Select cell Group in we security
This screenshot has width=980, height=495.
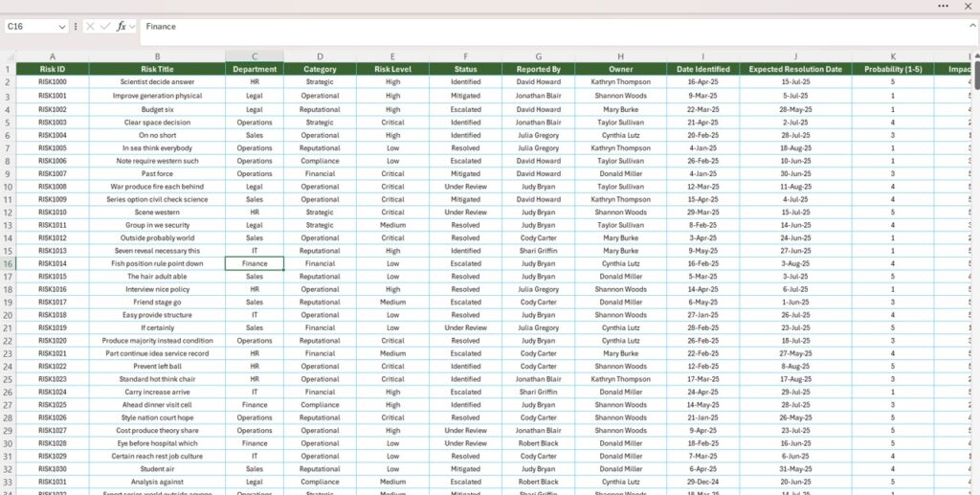point(158,225)
